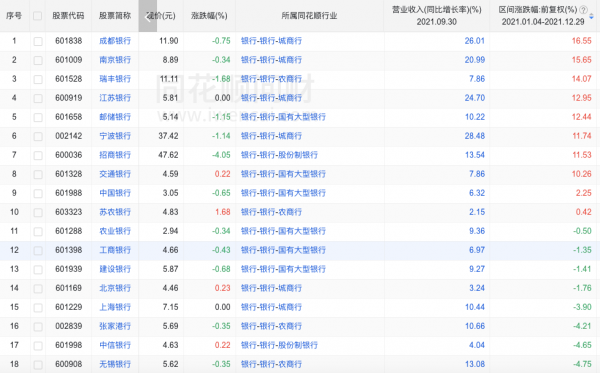Screen dimensions: 600x373
Task: Open industry link in 中信银行 row
Action: point(279,345)
